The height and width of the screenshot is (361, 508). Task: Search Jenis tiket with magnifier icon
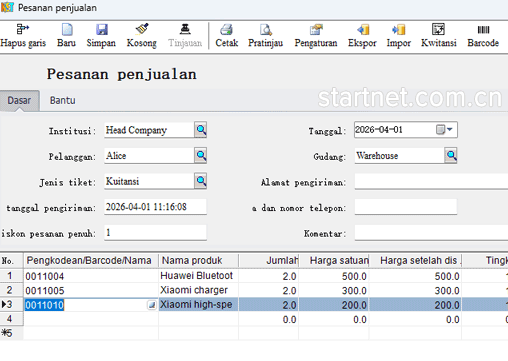point(201,181)
